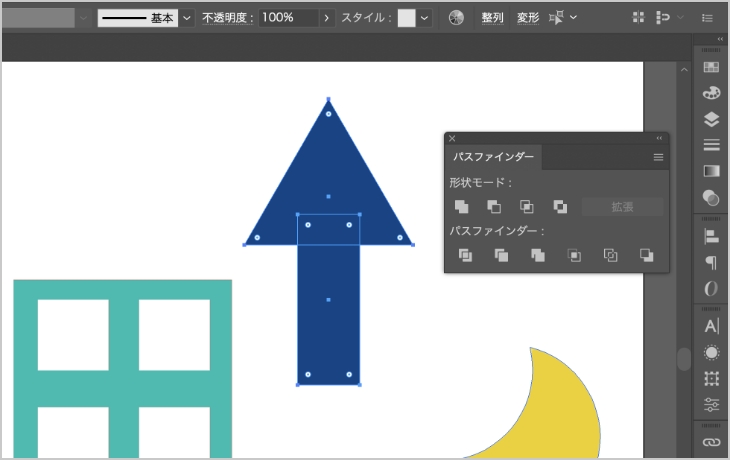Screen dimensions: 730x460
Task: Click the greyed-out 拡張 (Expand) button
Action: click(622, 207)
